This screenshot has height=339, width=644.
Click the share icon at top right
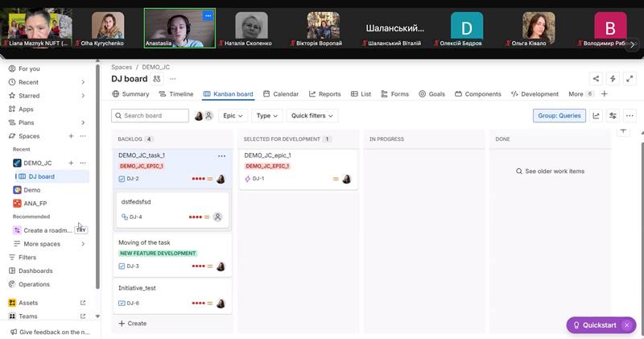coord(596,78)
